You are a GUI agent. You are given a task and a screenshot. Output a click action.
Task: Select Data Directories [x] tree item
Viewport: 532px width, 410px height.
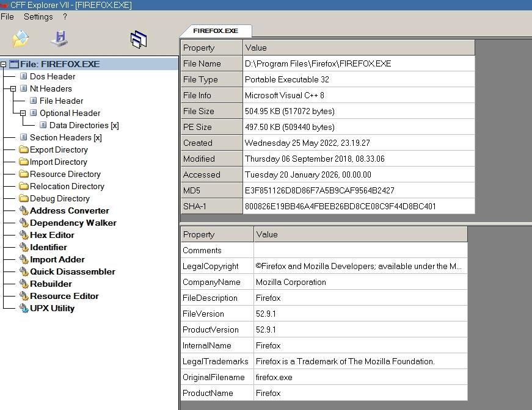pos(84,125)
